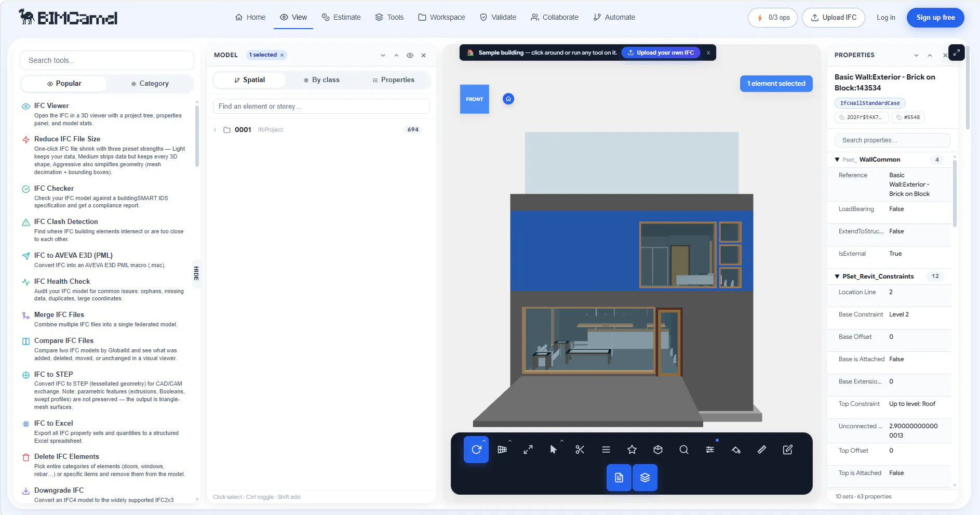Viewport: 980px width, 515px height.
Task: Switch to the By class tab
Action: pyautogui.click(x=321, y=80)
